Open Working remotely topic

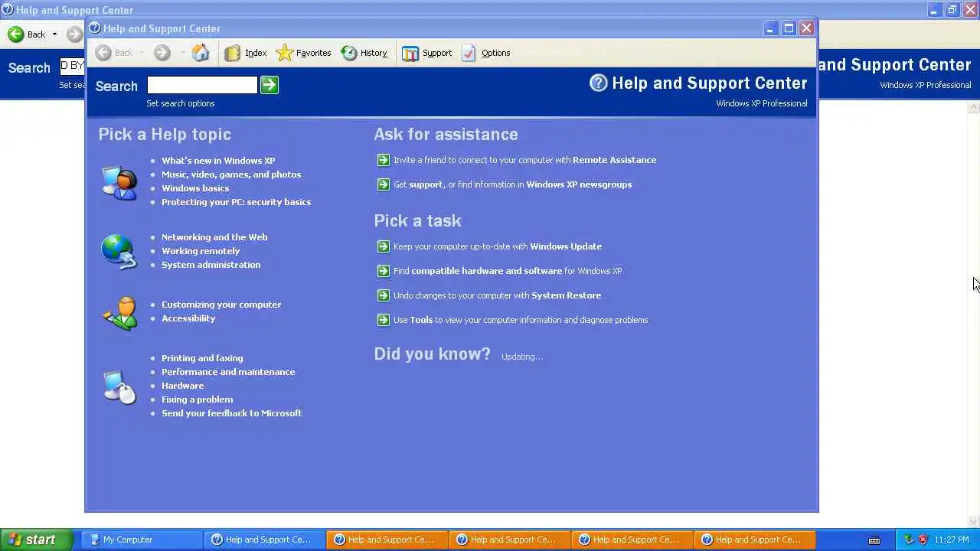click(201, 251)
